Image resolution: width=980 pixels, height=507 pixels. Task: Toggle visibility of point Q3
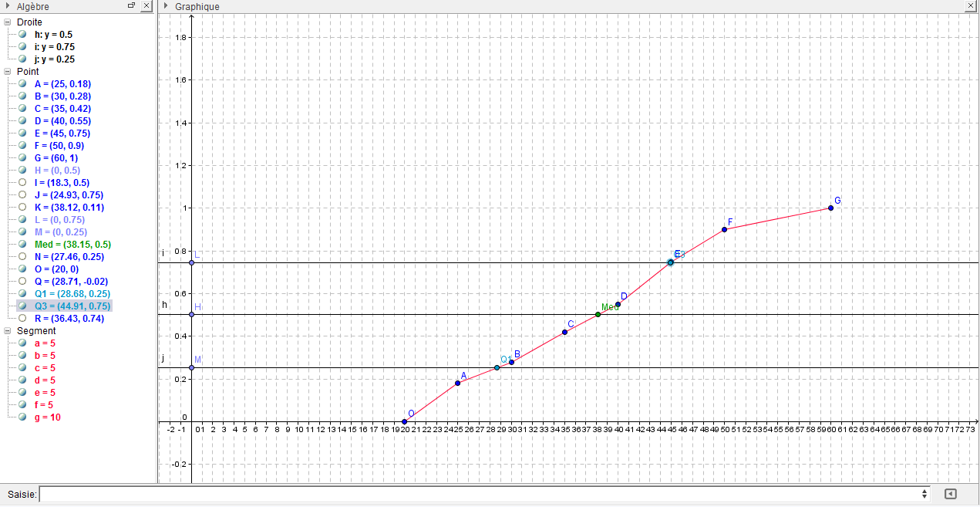click(22, 306)
